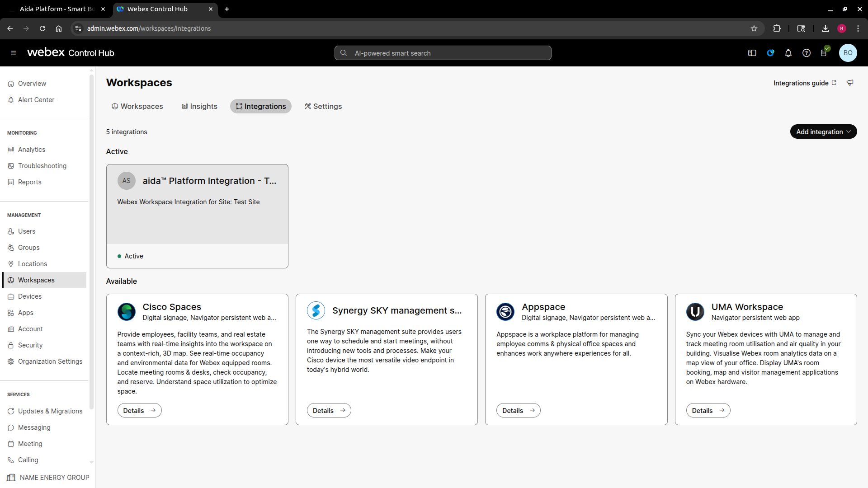Open the help question mark icon

806,53
